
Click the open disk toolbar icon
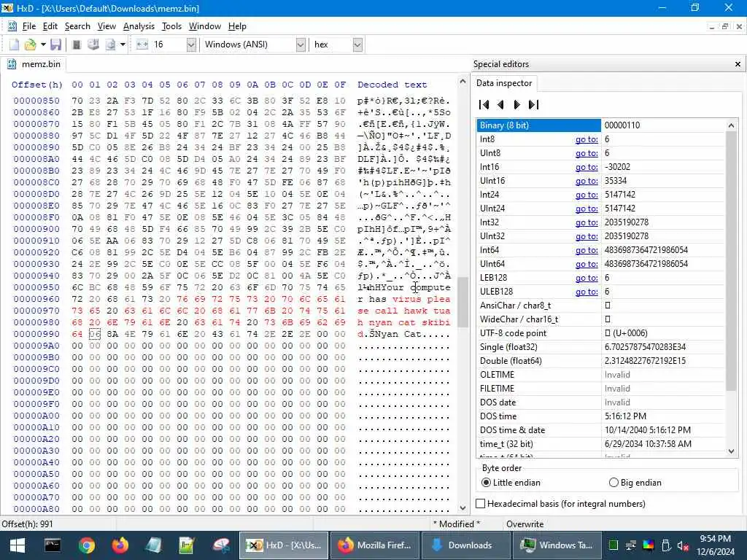coord(93,44)
